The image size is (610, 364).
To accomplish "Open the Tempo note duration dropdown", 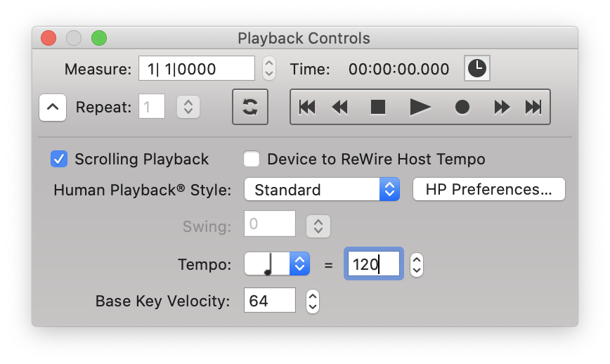I will point(277,264).
